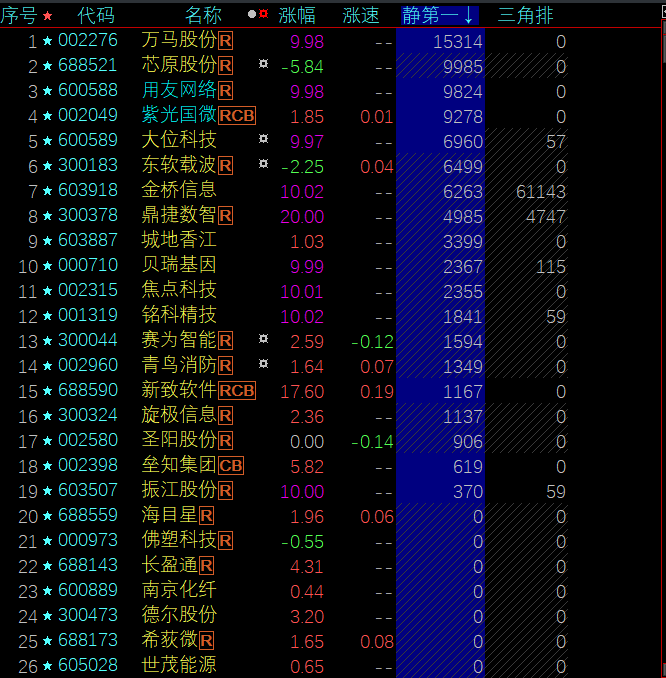
Task: Click the 涨速 column header
Action: 361,16
